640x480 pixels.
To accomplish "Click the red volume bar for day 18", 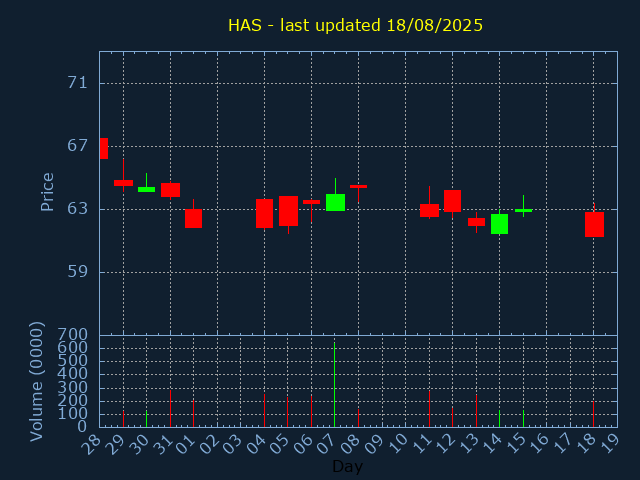I will click(593, 414).
